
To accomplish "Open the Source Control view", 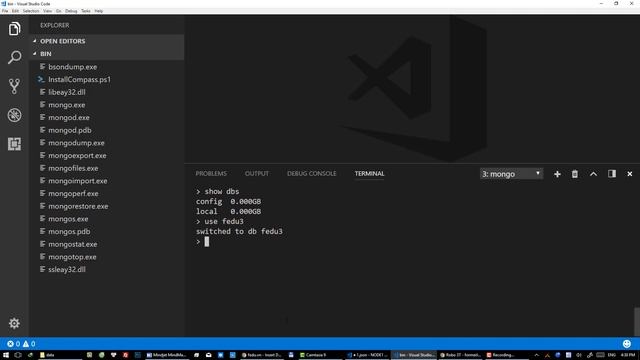I will click(14, 86).
